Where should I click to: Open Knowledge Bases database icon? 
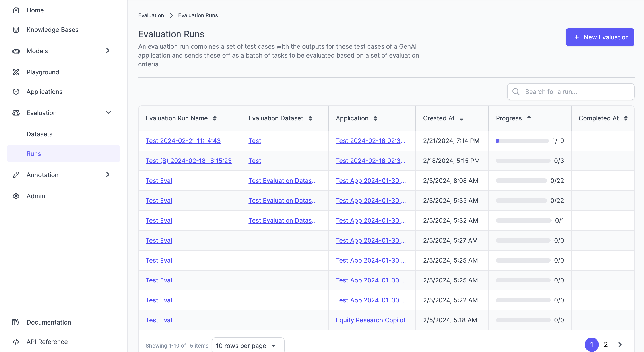(x=16, y=30)
